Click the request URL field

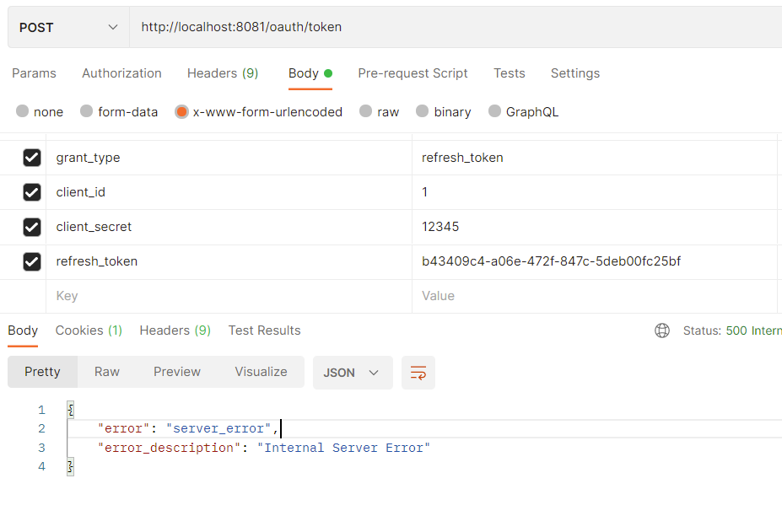click(x=456, y=27)
